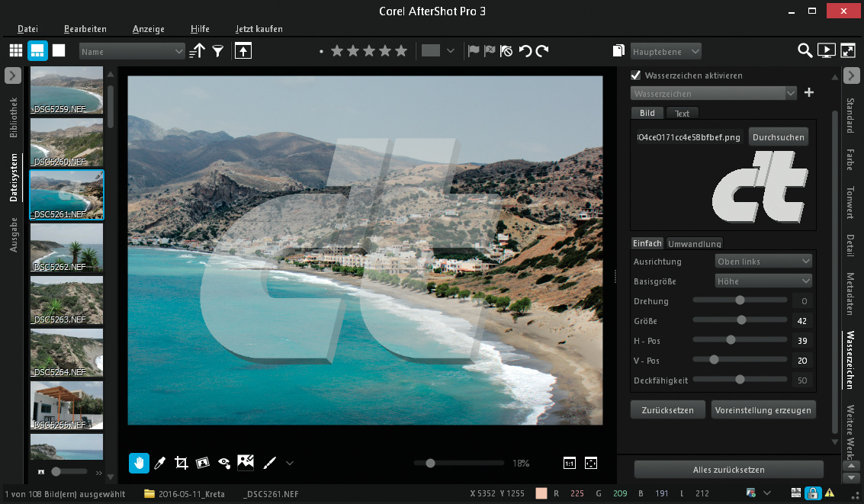Click the red-eye removal tool

224,462
